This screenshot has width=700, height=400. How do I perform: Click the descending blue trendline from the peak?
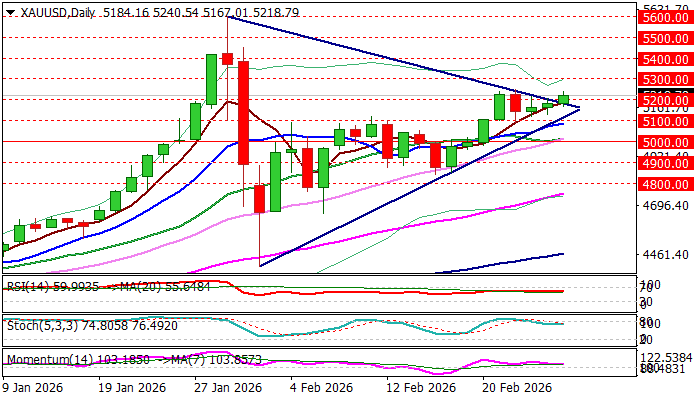click(x=400, y=60)
